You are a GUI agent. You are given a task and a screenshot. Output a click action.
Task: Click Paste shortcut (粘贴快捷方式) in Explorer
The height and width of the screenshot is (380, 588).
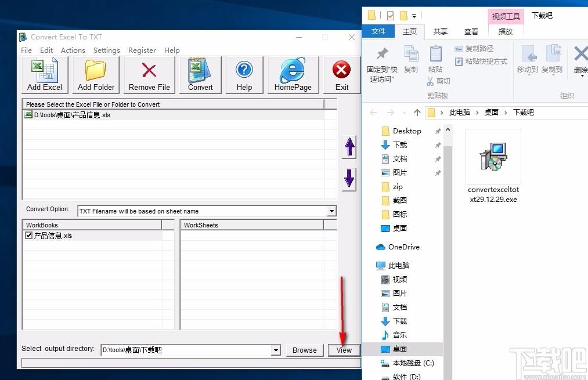481,61
